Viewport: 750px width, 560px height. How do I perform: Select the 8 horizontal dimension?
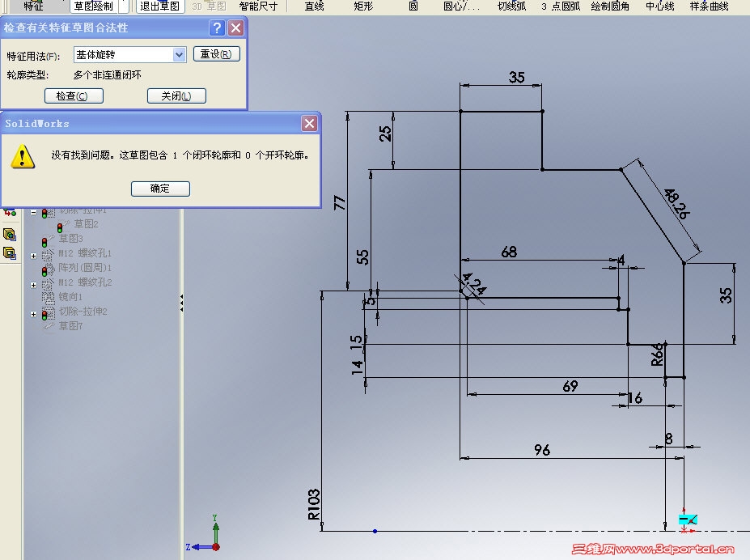click(x=668, y=438)
